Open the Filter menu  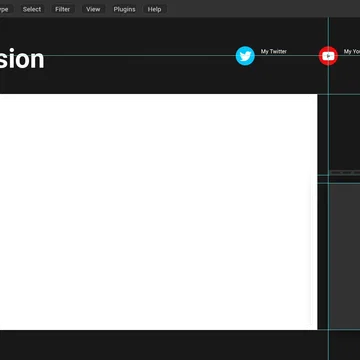63,9
